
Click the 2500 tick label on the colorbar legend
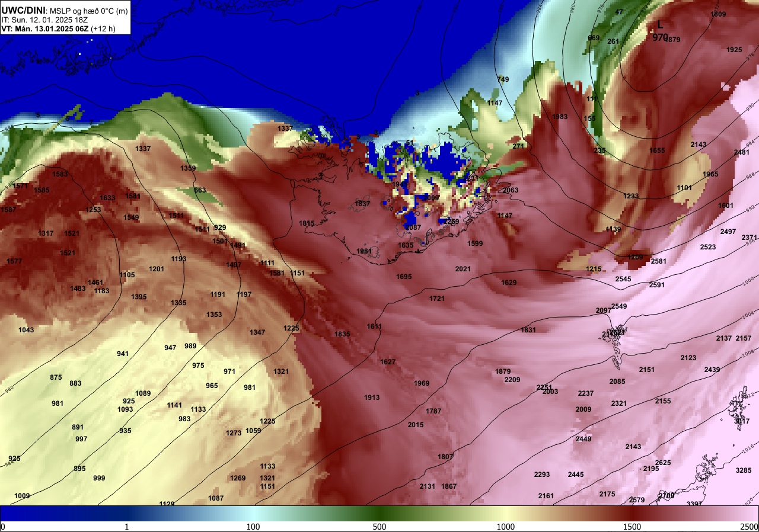point(749,527)
